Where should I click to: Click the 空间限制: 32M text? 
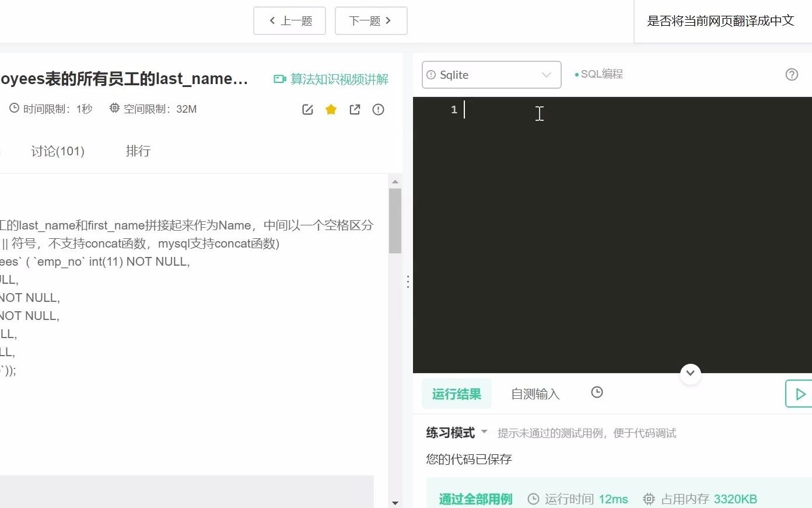pyautogui.click(x=160, y=109)
